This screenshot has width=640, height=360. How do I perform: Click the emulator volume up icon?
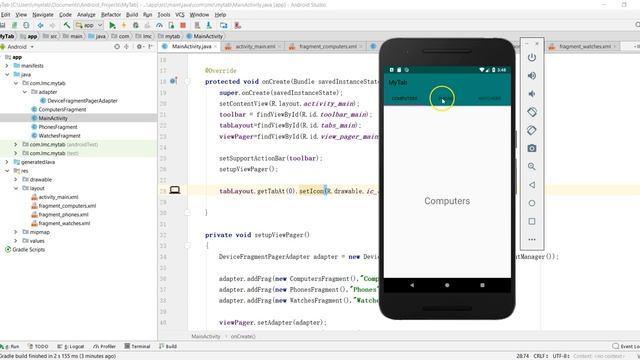pos(531,76)
